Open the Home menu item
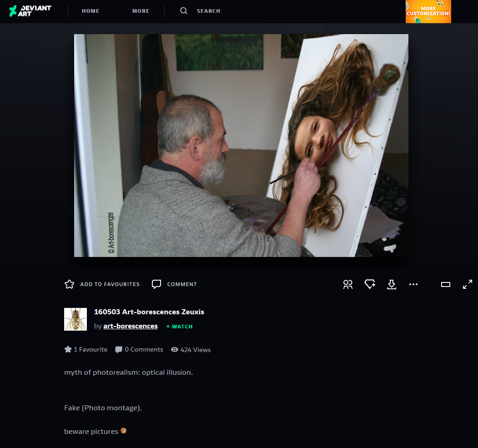The image size is (478, 448). point(91,11)
